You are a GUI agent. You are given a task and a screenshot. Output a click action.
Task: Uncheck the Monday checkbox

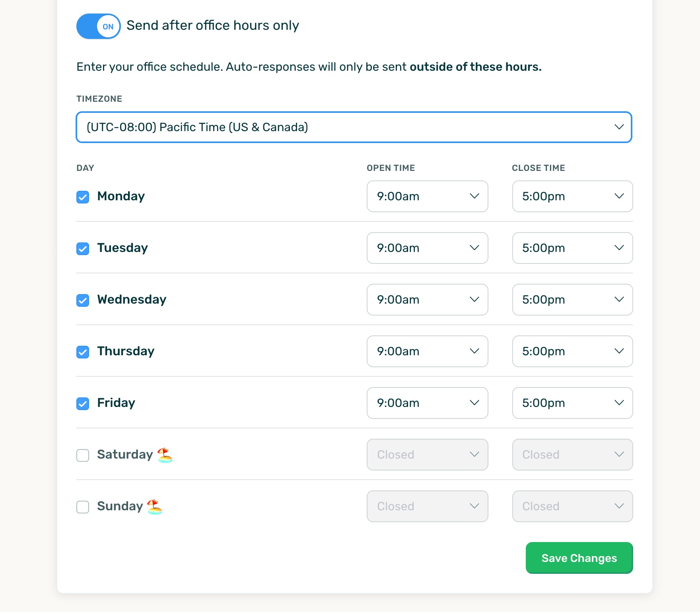tap(83, 197)
